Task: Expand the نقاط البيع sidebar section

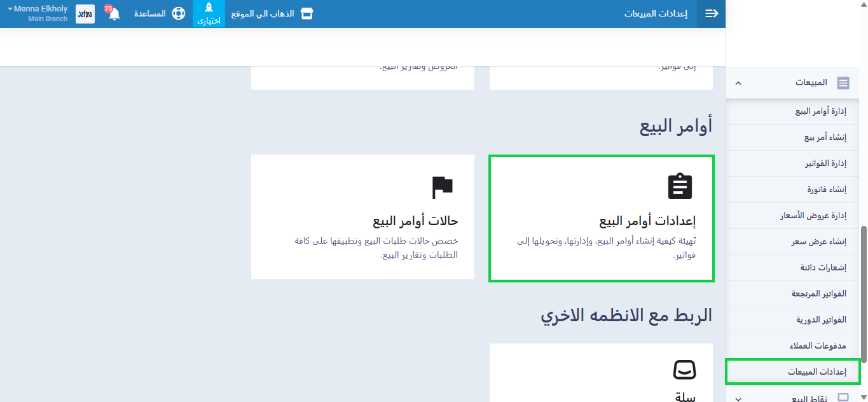Action: pyautogui.click(x=738, y=398)
